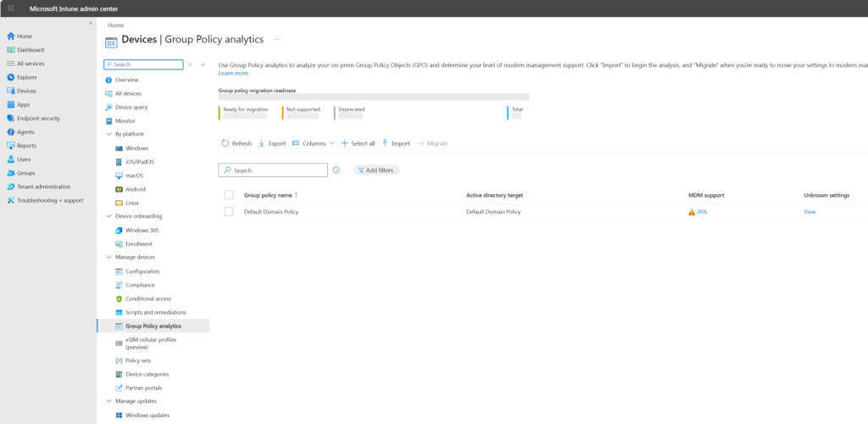Open Explorer icon in left navigation
868x424 pixels.
click(10, 77)
